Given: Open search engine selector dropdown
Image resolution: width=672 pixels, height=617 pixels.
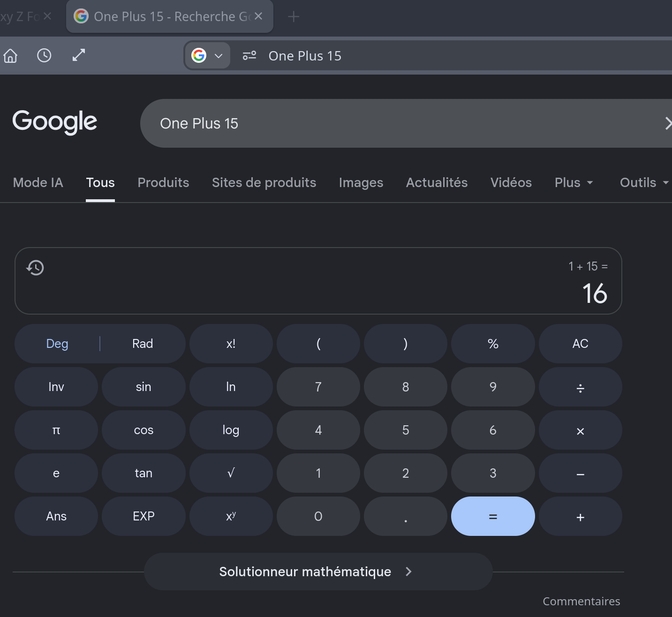Looking at the screenshot, I should coord(207,56).
